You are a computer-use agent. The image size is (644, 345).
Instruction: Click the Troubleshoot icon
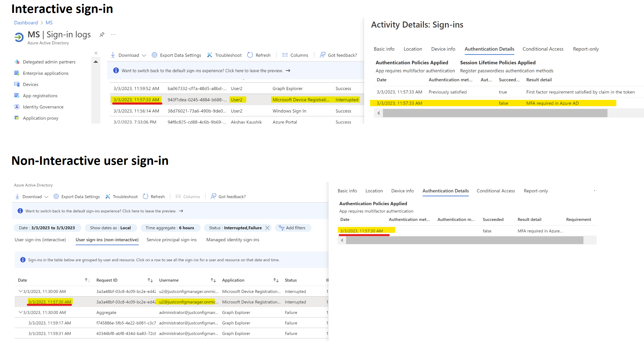point(210,55)
